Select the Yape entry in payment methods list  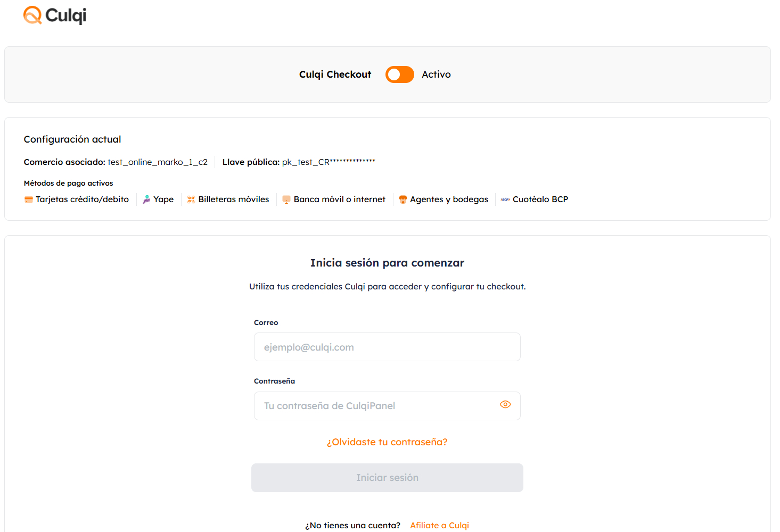point(159,199)
